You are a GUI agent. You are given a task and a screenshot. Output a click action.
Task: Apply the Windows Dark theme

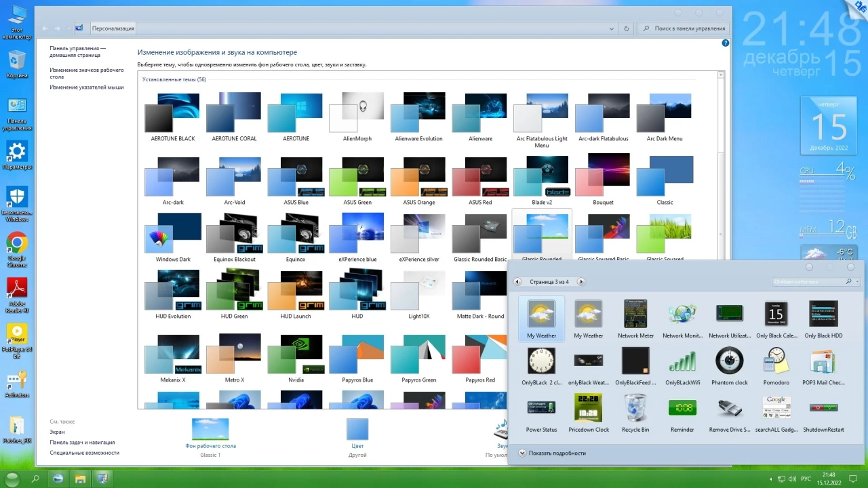point(173,238)
